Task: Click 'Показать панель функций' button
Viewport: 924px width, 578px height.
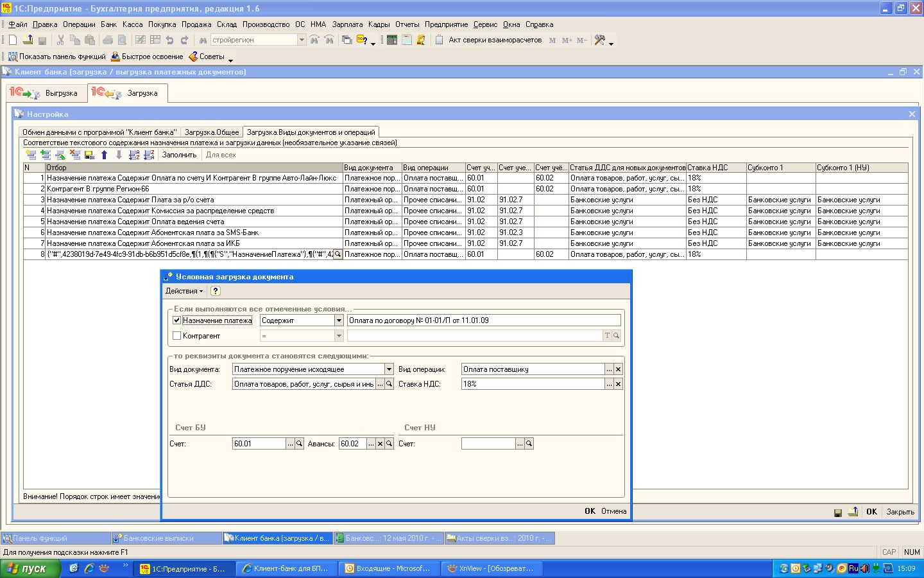Action: click(56, 57)
